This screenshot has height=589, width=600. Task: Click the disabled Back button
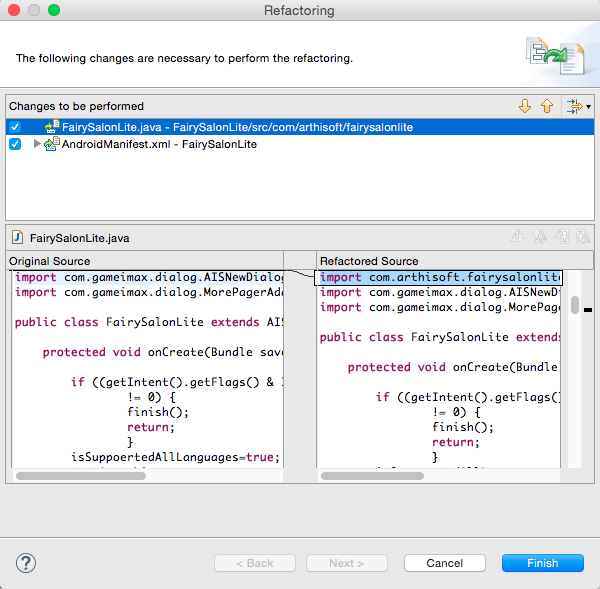(x=255, y=563)
